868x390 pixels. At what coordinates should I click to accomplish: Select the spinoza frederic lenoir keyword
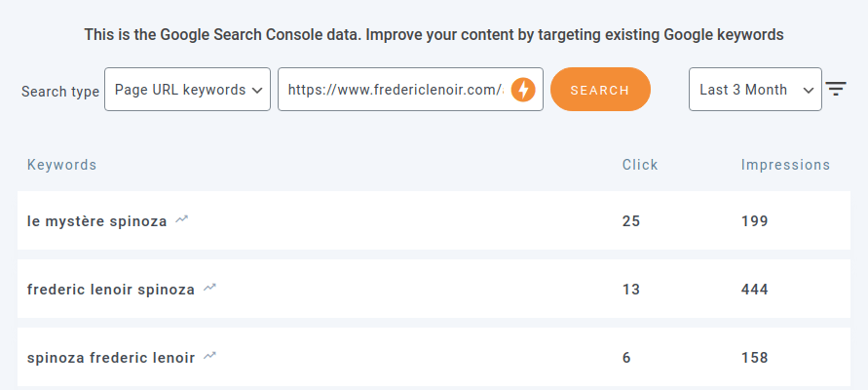pyautogui.click(x=111, y=358)
